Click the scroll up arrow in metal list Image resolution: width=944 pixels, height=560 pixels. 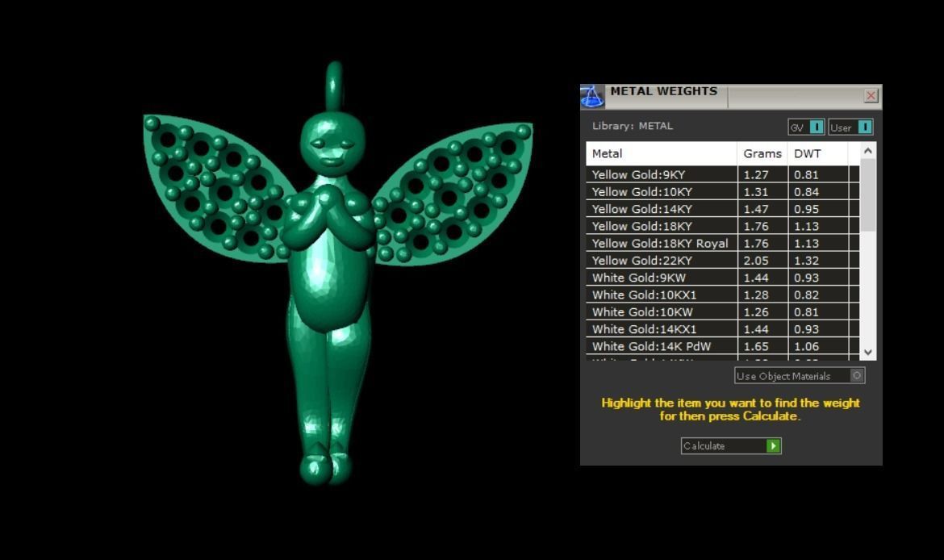[x=868, y=151]
